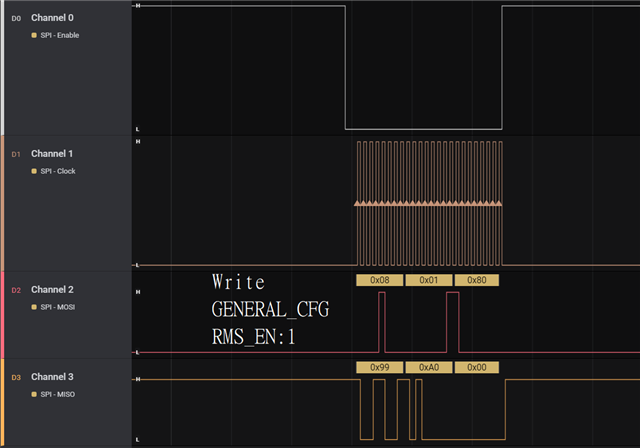Select the MISO decoded byte 0x99
This screenshot has height=448, width=640.
pyautogui.click(x=380, y=368)
